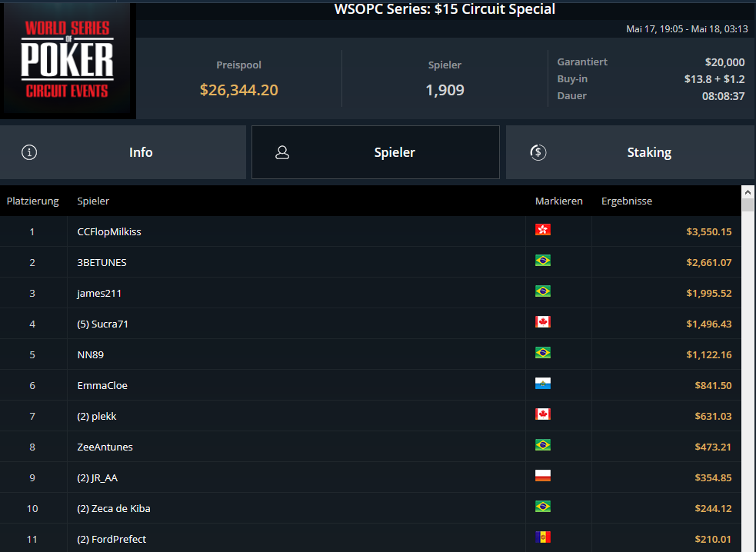Click the player silhouette icon
This screenshot has height=552, width=756.
[x=282, y=152]
